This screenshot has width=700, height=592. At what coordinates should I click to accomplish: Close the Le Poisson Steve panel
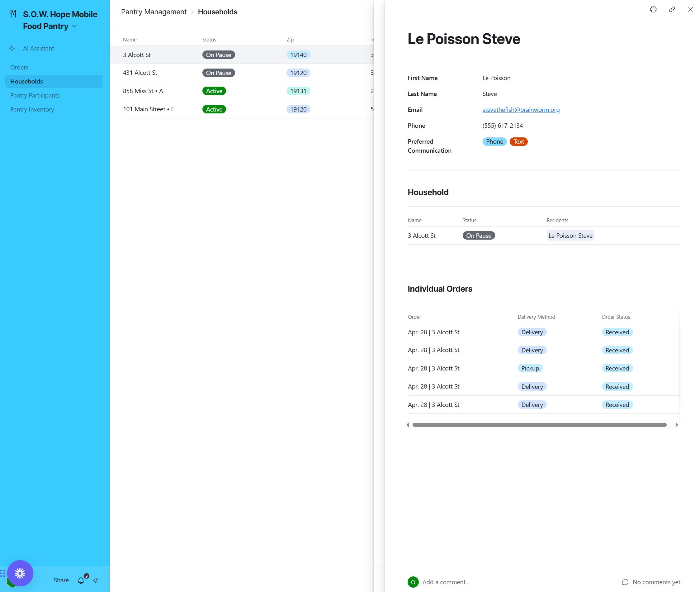[x=690, y=9]
